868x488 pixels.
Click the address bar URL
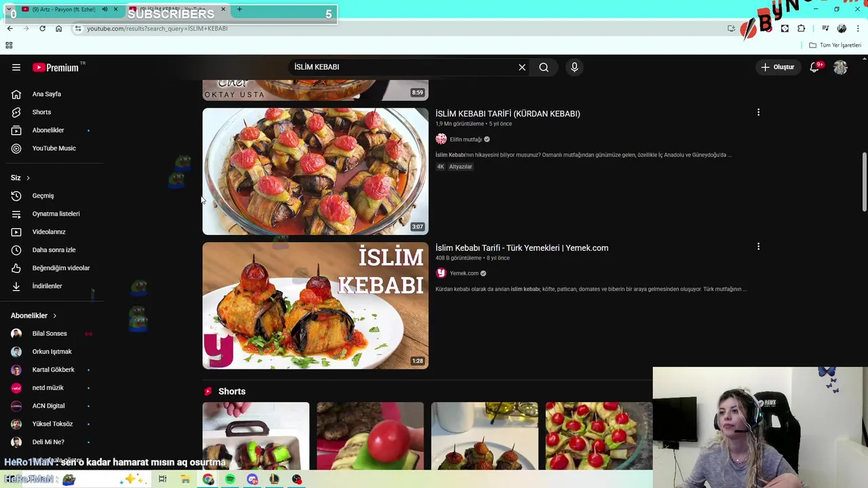[157, 28]
